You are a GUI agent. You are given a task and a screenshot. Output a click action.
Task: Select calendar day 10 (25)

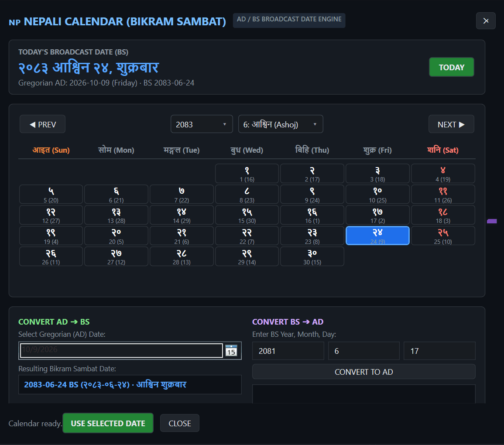(378, 195)
